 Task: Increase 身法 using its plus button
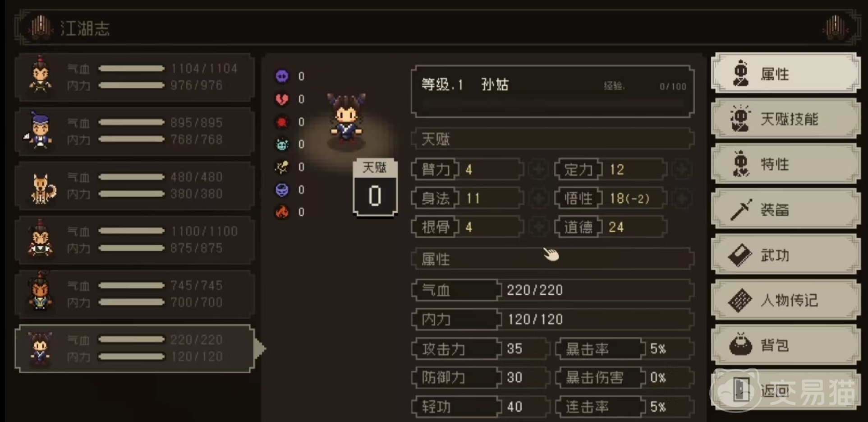pyautogui.click(x=538, y=198)
